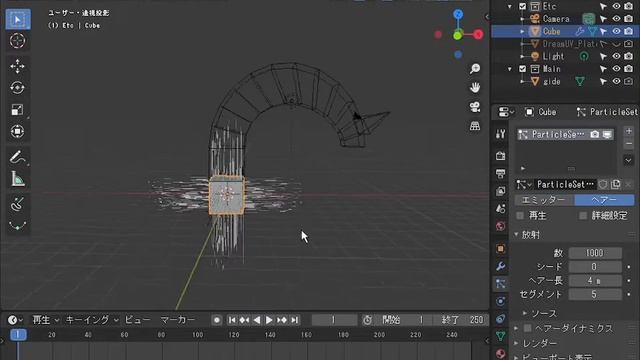The image size is (640, 360).
Task: Select the Measure tool
Action: (18, 179)
